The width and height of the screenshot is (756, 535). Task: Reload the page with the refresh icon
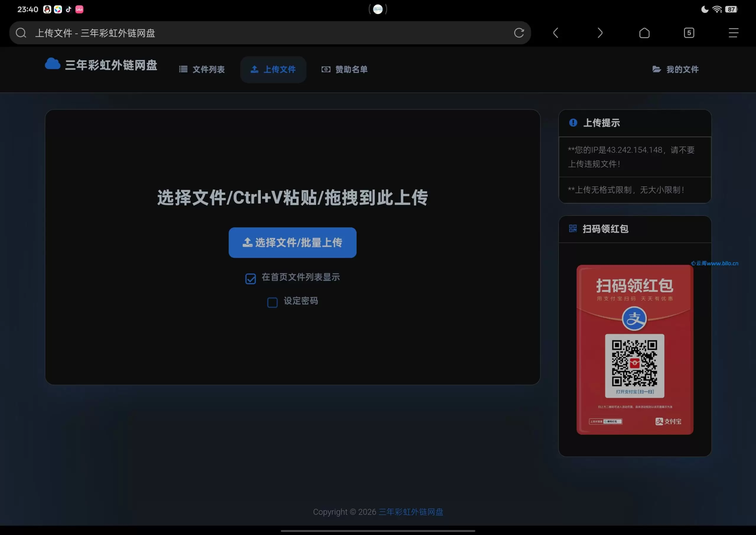click(x=519, y=32)
